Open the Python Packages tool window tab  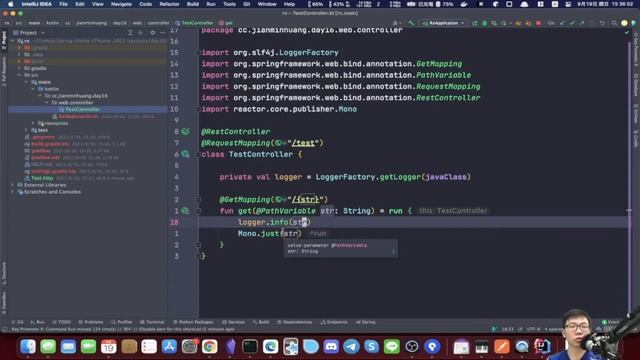[193, 322]
